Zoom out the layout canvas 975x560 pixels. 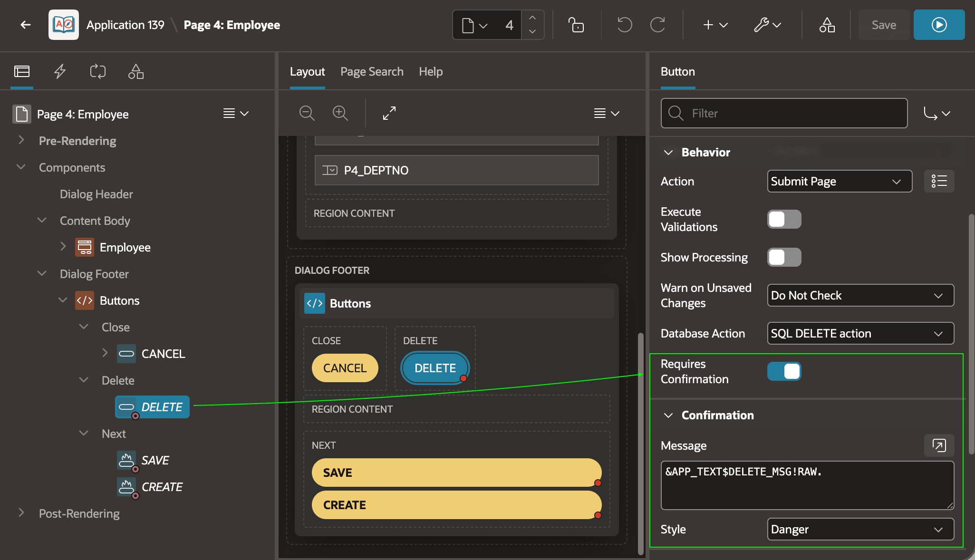[307, 113]
